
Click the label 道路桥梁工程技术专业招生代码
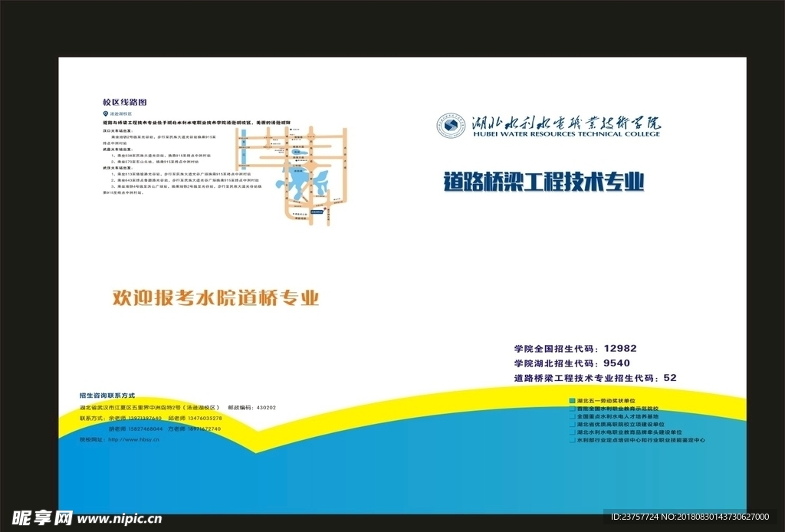pyautogui.click(x=584, y=379)
